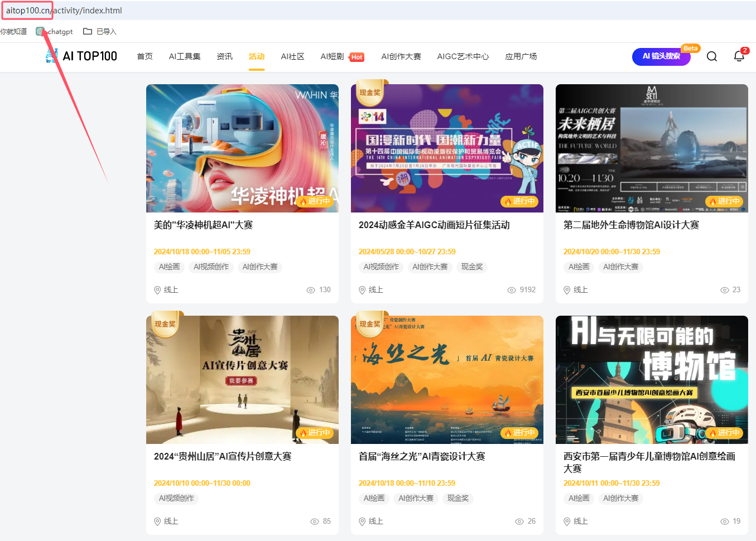The image size is (756, 541).
Task: Open the 已导入 bookmarks folder
Action: (x=99, y=31)
